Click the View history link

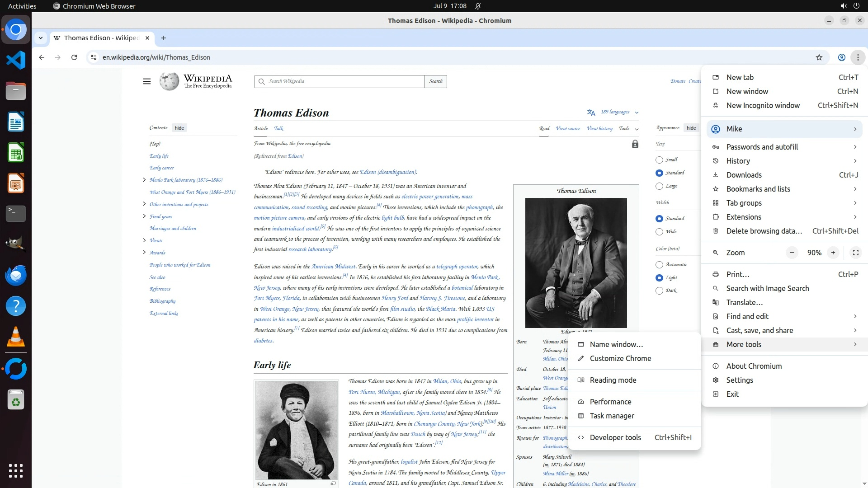coord(599,129)
